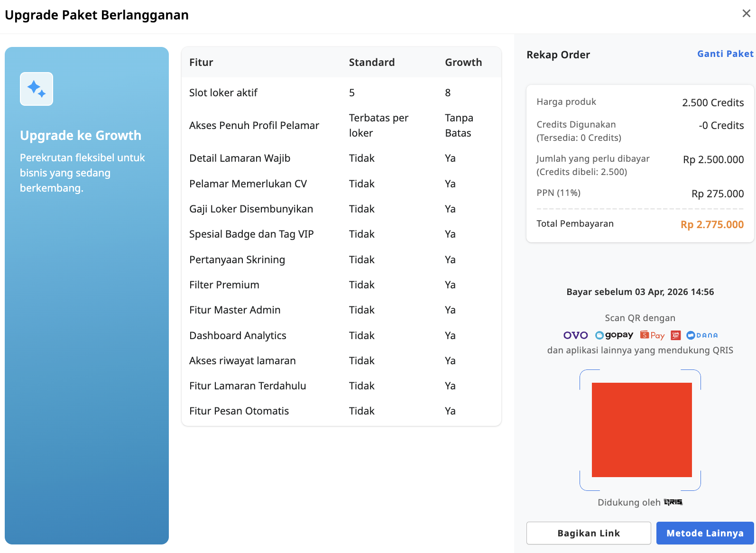This screenshot has height=553, width=756.
Task: Click the QR code payment image
Action: tap(642, 430)
